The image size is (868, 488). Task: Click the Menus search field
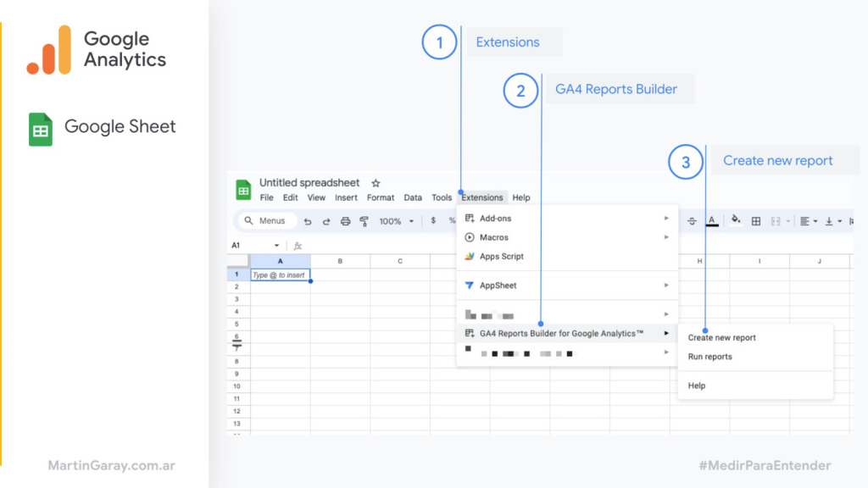coord(268,221)
